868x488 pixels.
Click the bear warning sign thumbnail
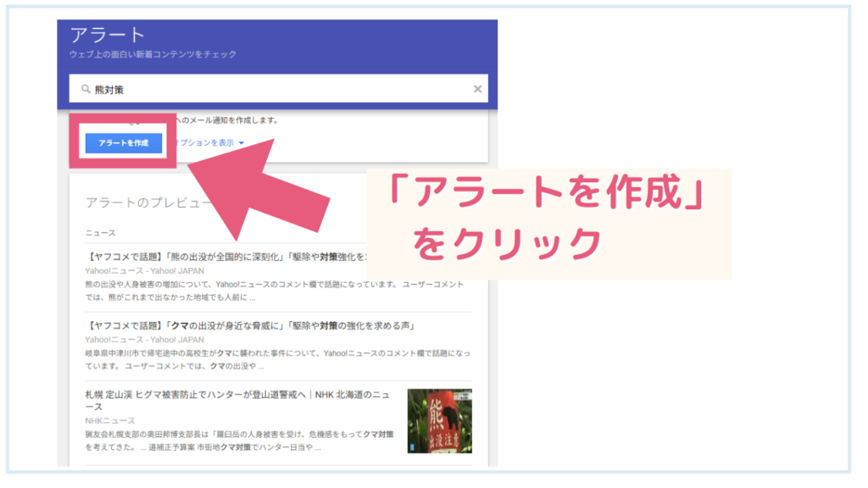[440, 421]
